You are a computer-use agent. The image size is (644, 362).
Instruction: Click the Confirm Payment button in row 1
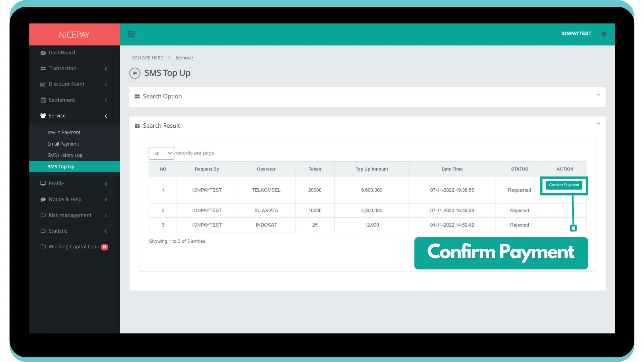pos(564,185)
